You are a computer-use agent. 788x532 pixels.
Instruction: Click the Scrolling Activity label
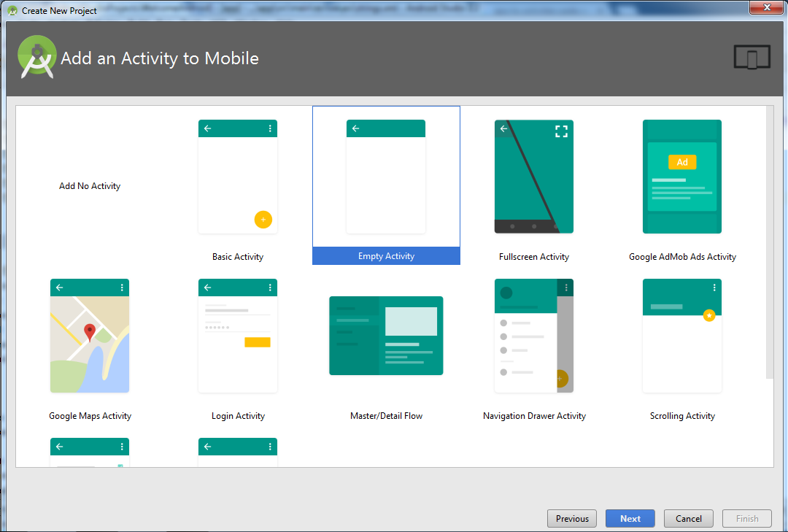click(x=682, y=416)
